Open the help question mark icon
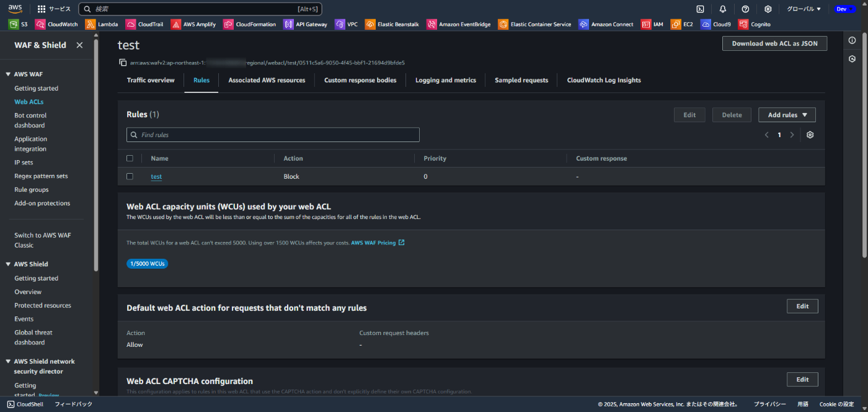Viewport: 868px width, 412px height. 745,9
